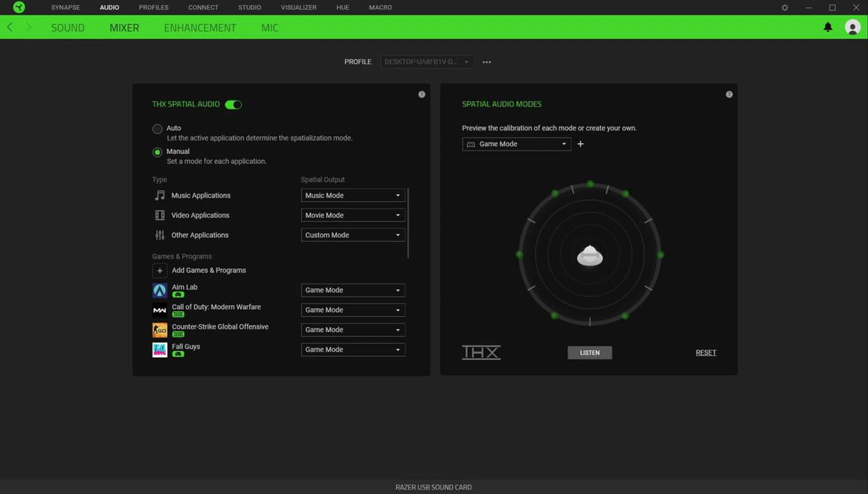This screenshot has width=868, height=494.
Task: Click the Aim Lab app icon
Action: [160, 290]
